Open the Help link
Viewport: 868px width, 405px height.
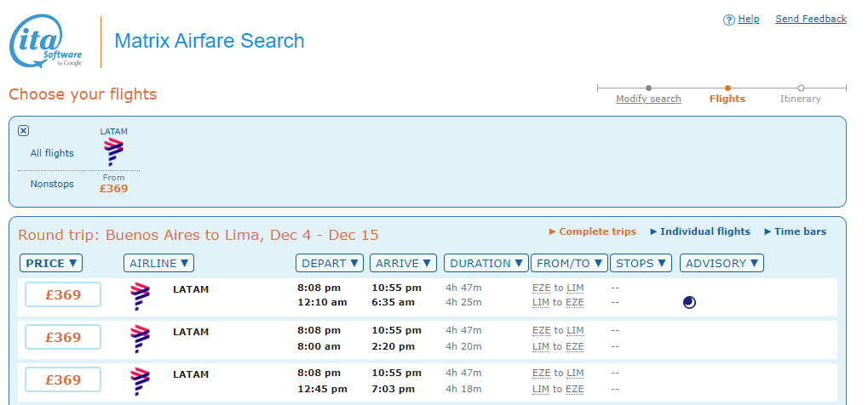pyautogui.click(x=749, y=20)
